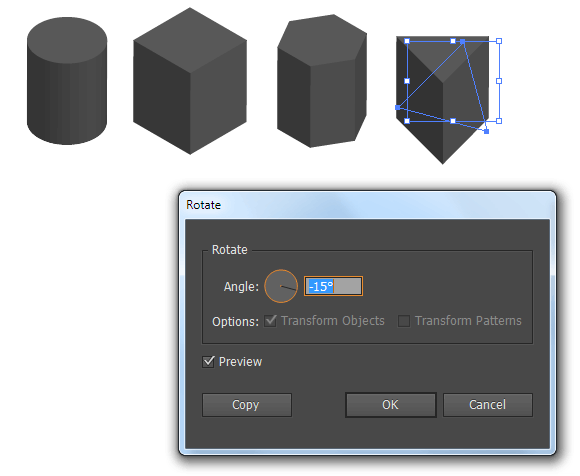
Task: Click the Angle input field
Action: (x=333, y=286)
